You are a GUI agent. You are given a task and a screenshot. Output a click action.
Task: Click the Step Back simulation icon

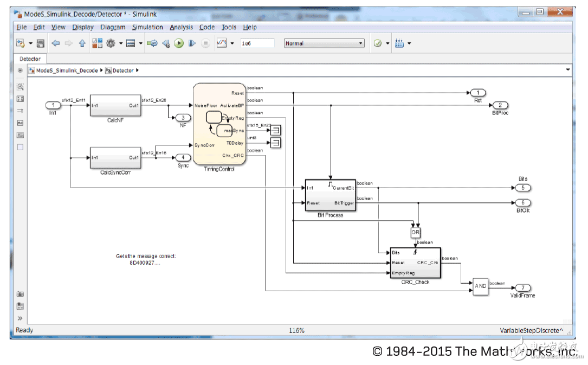coord(166,43)
